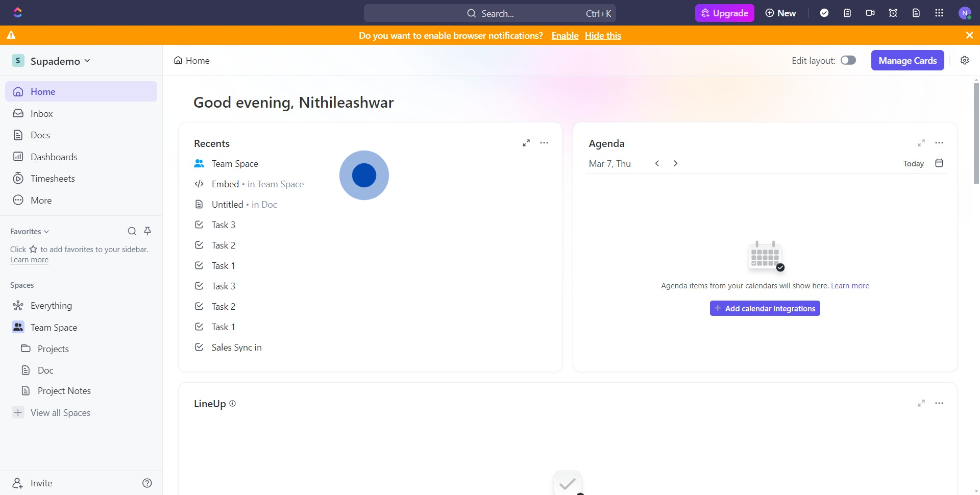This screenshot has height=495, width=980.
Task: Click the plus icon beside View all Spaces
Action: [18, 412]
